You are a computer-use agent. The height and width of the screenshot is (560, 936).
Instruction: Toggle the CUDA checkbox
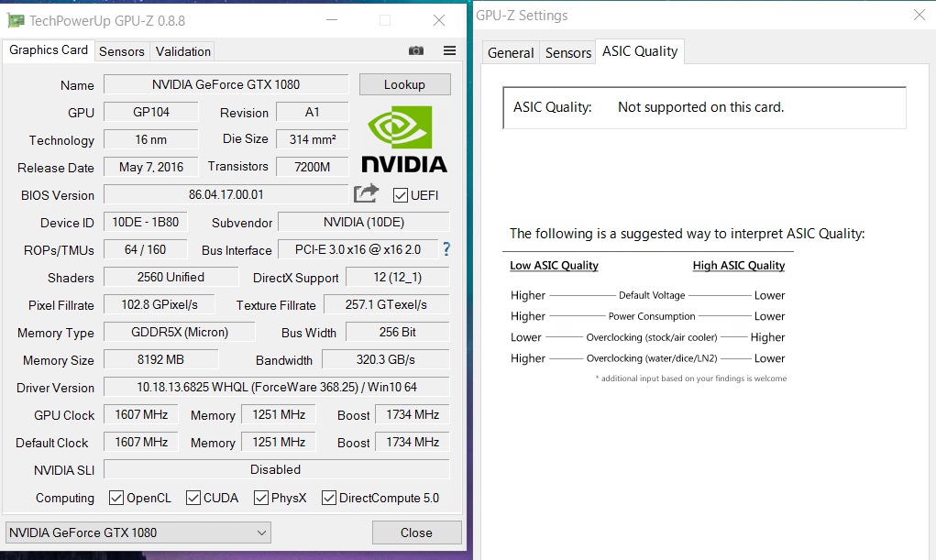tap(193, 498)
